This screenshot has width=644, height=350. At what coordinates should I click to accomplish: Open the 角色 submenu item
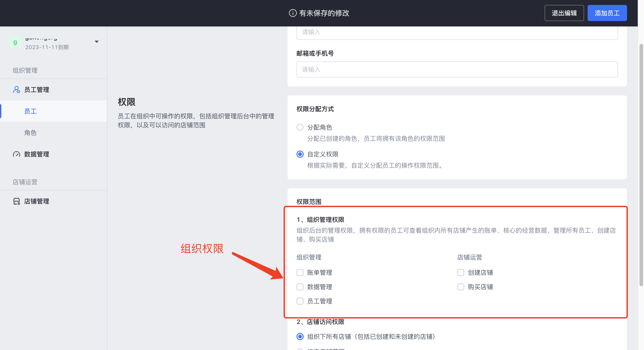[x=30, y=133]
